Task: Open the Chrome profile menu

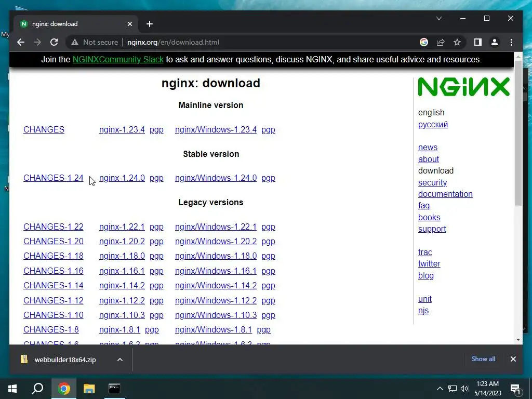Action: (x=495, y=42)
